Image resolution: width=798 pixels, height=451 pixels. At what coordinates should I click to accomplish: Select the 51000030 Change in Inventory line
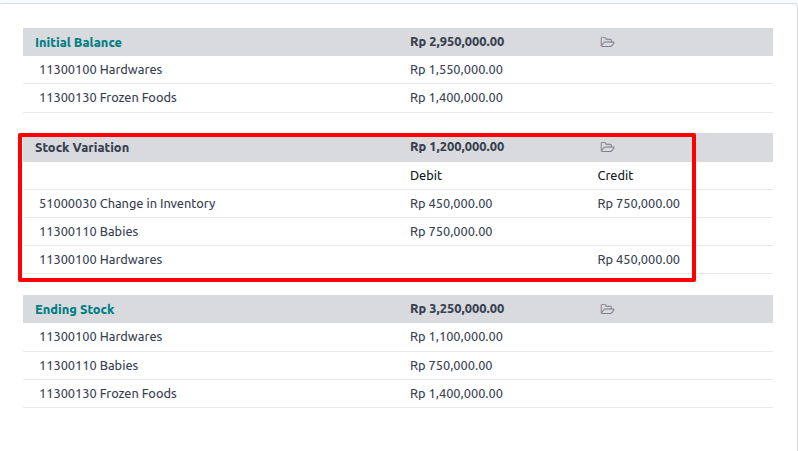point(127,203)
